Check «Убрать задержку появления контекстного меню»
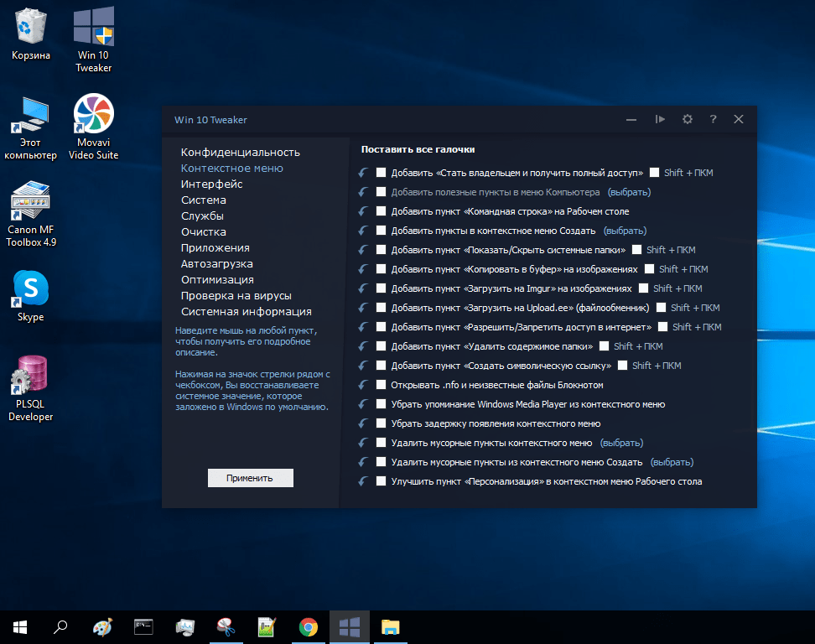 [382, 423]
